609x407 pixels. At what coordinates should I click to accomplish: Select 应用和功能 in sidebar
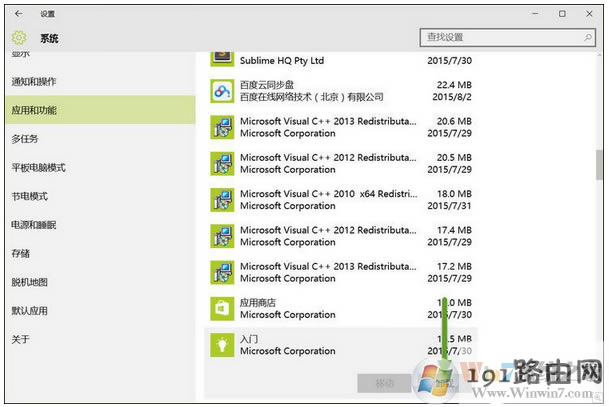[101, 110]
